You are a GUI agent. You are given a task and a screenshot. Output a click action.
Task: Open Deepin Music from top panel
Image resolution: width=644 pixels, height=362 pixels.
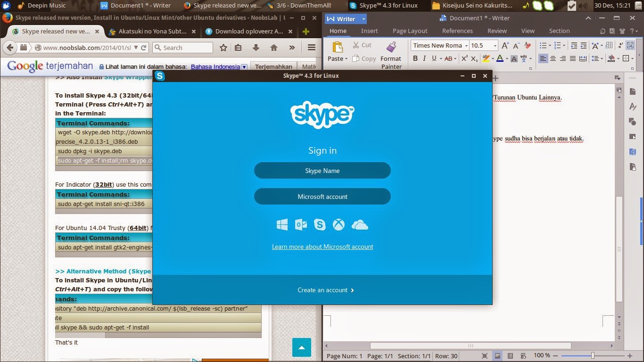(41, 6)
